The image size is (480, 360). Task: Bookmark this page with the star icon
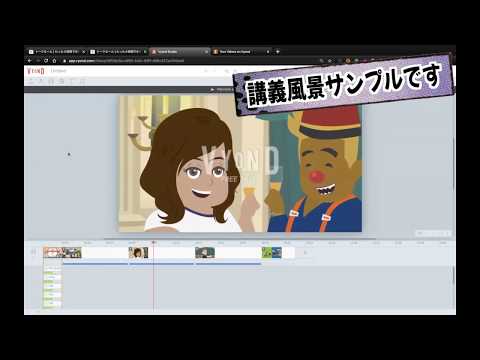pos(330,61)
